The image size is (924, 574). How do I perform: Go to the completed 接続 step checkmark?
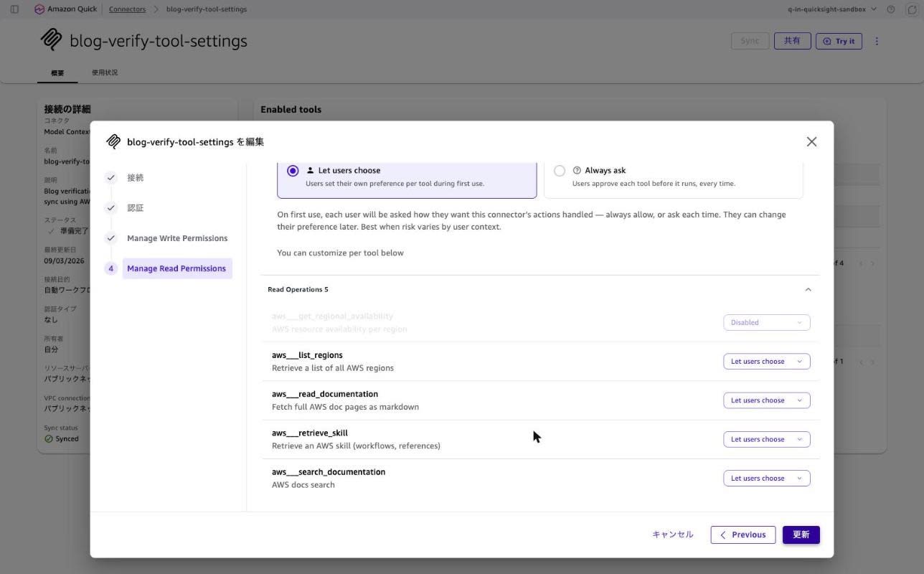[110, 177]
